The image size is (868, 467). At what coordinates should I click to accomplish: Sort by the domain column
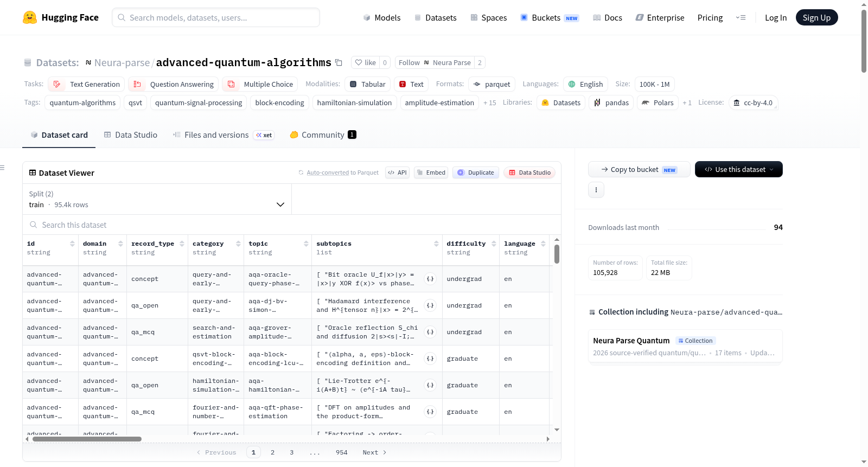120,244
